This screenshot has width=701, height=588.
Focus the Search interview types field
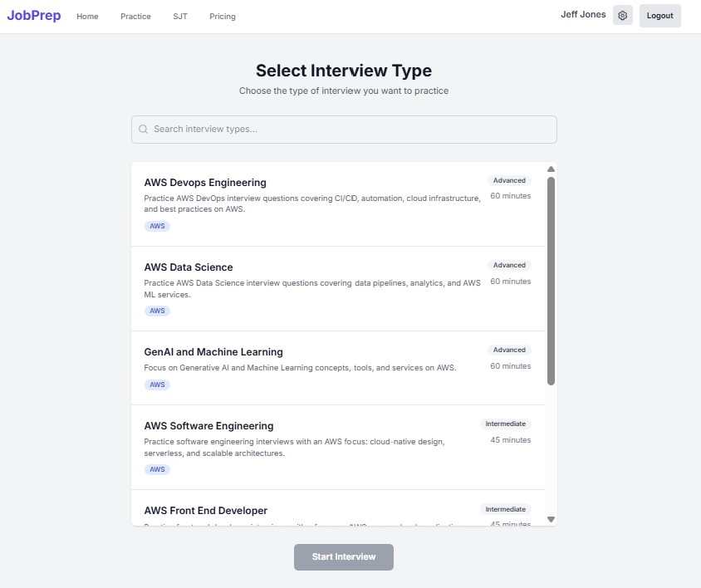(x=344, y=130)
